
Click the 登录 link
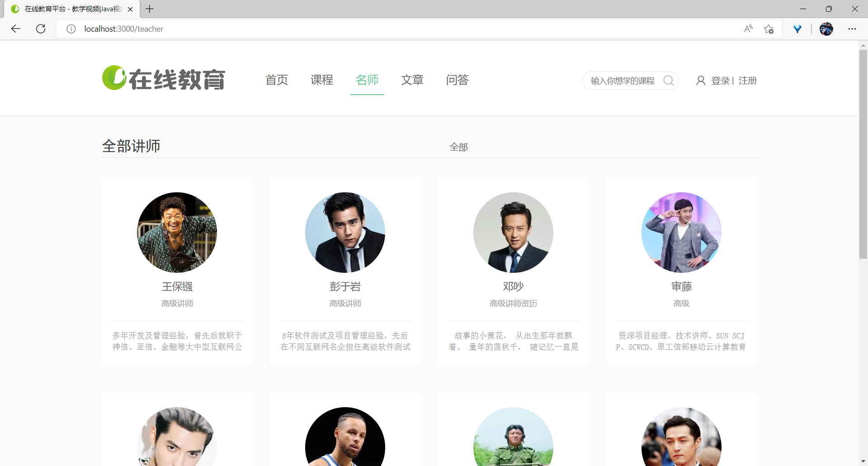720,80
